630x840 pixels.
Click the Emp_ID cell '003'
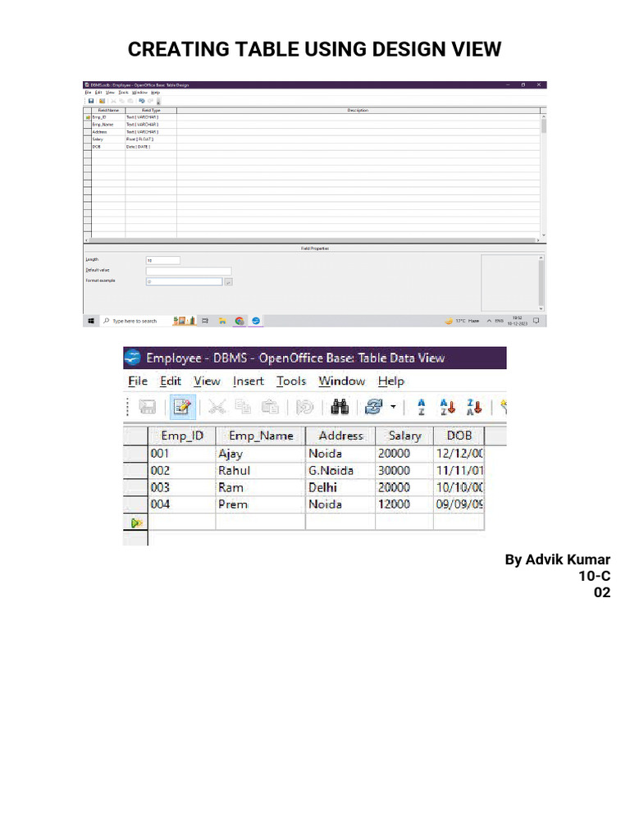pyautogui.click(x=182, y=487)
